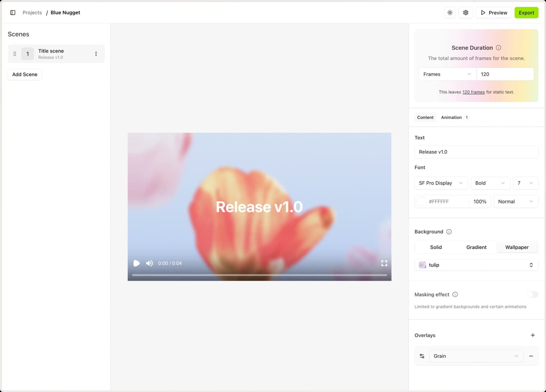Select the Solid background option
Viewport: 546px width, 392px height.
pos(436,247)
